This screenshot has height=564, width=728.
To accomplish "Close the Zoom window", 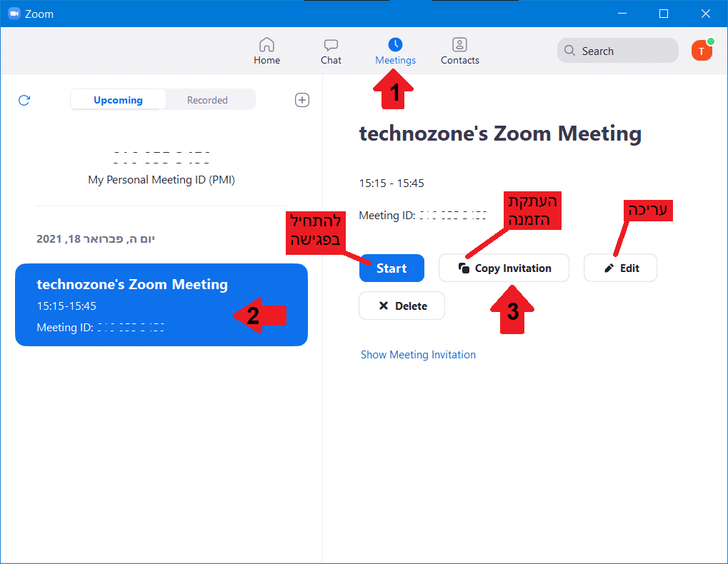I will (705, 14).
